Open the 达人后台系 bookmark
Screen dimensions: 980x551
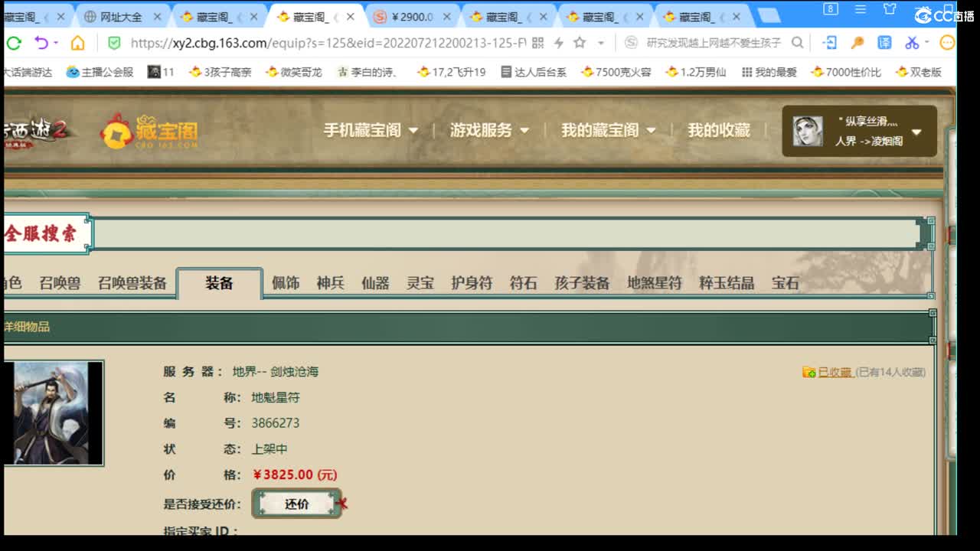(x=534, y=72)
